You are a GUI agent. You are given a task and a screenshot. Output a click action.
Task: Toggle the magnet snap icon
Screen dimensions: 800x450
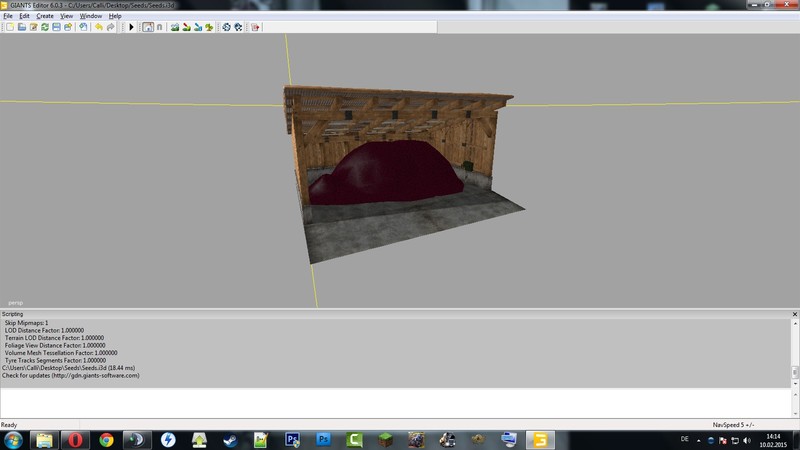[x=160, y=27]
